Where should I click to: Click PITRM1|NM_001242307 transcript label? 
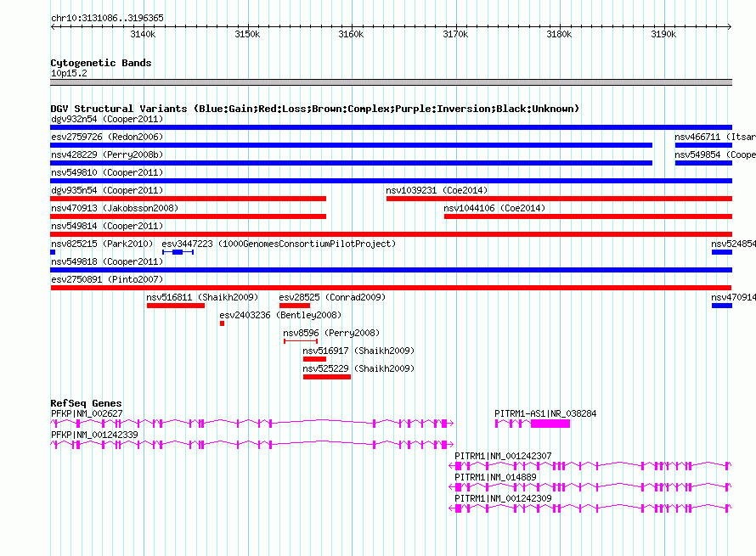503,456
